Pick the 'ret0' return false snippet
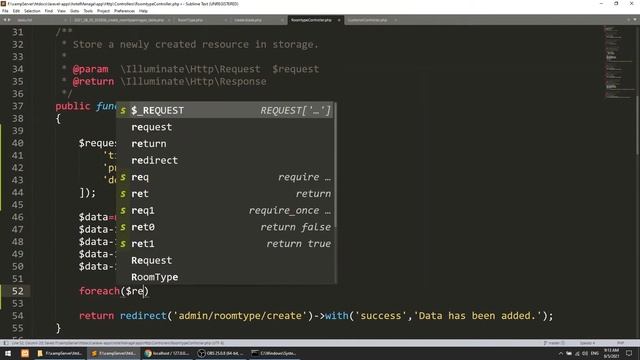640x360 pixels. [x=225, y=227]
